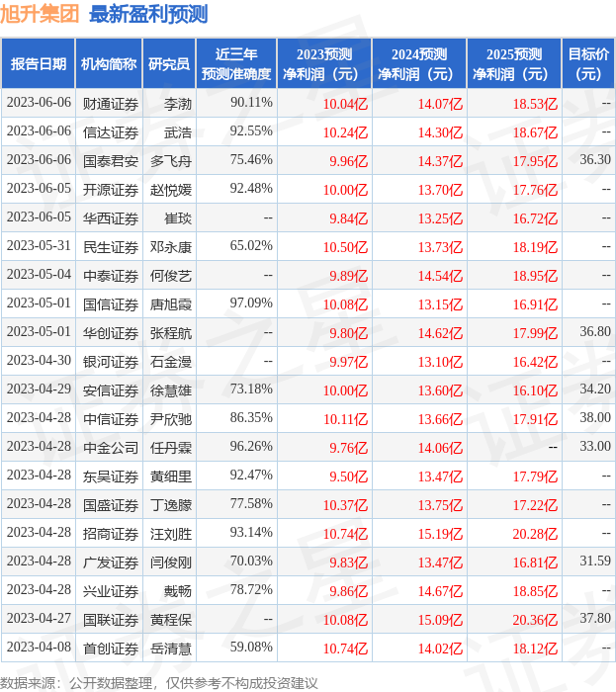Click the 华创证券 institution cell
Viewport: 616px width, 692px height.
111,334
